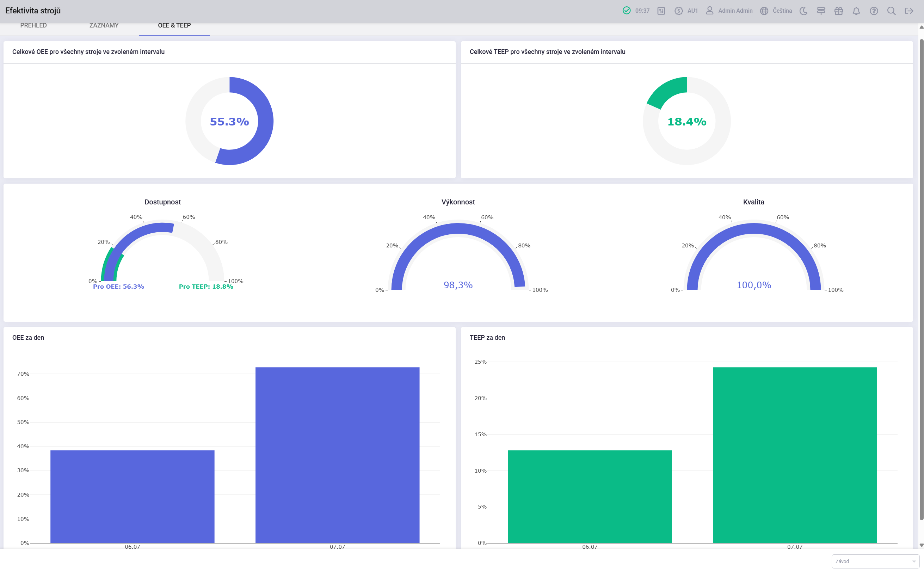Image resolution: width=924 pixels, height=572 pixels.
Task: Expand the Závod dropdown
Action: [875, 561]
